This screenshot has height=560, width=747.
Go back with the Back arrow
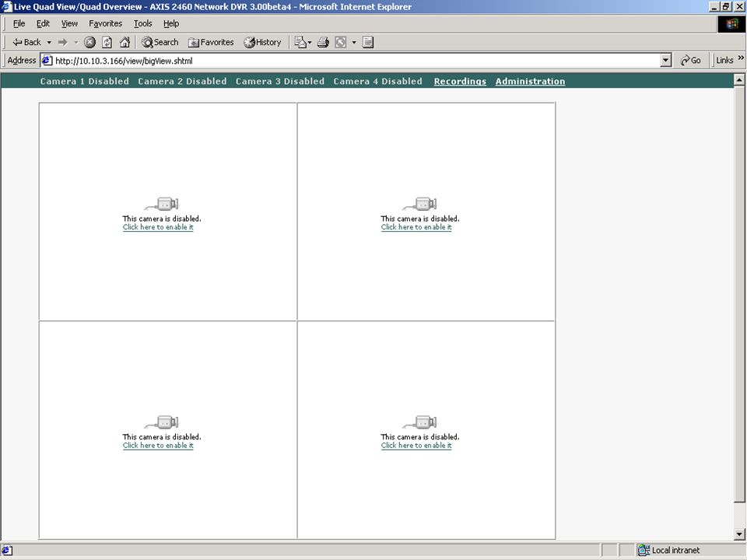(26, 42)
